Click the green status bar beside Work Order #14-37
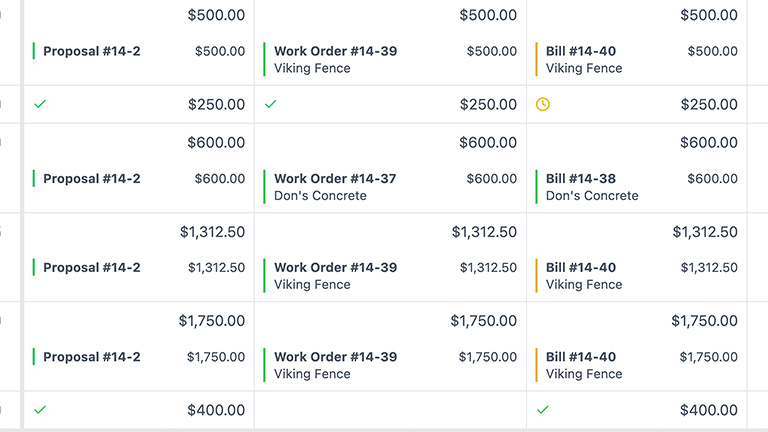Screen dimensions: 768x432 pyautogui.click(x=264, y=187)
